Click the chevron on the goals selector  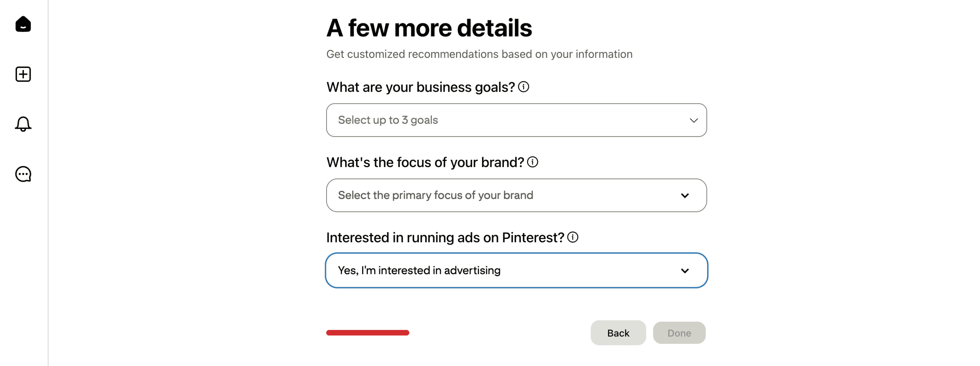point(694,120)
